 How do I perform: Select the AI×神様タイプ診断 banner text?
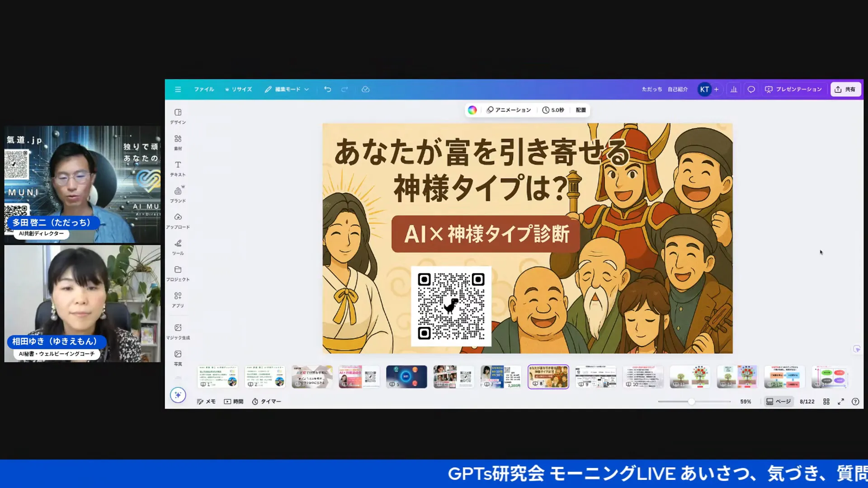486,234
